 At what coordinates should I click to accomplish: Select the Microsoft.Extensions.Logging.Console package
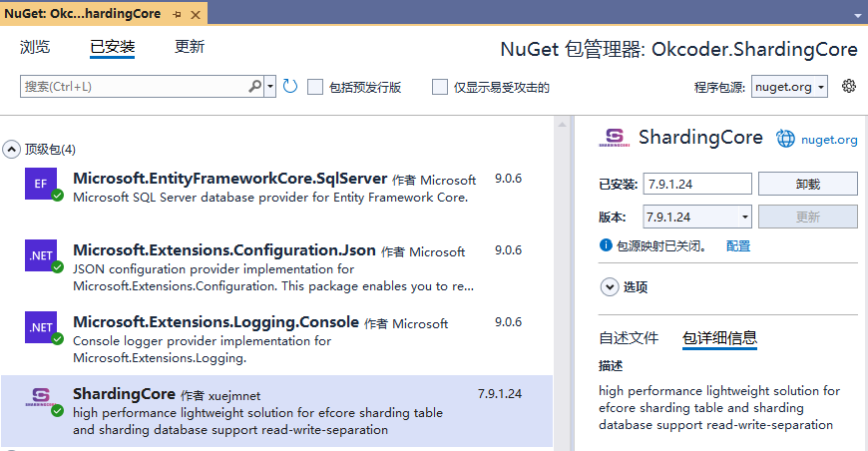(276, 339)
